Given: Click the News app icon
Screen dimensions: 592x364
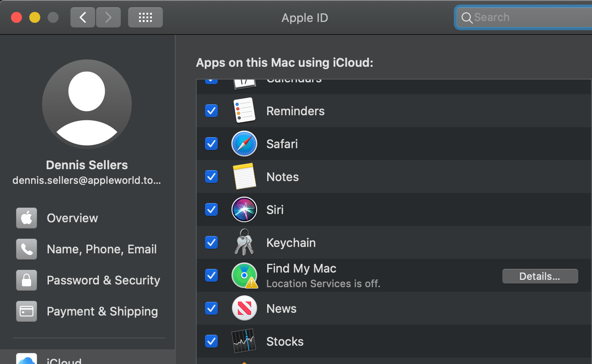Looking at the screenshot, I should tap(244, 309).
